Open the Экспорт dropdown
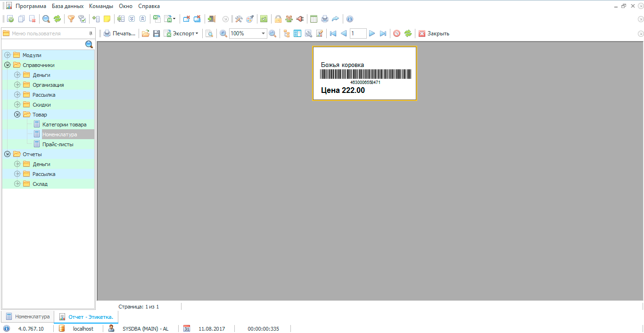This screenshot has width=644, height=333. point(182,33)
